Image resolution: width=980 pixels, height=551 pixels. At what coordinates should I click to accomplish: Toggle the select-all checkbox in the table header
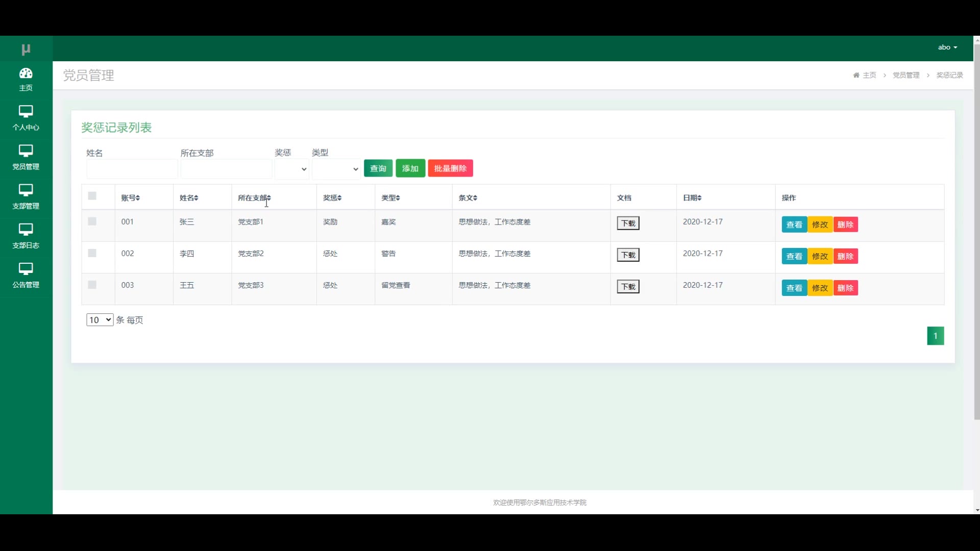coord(92,196)
